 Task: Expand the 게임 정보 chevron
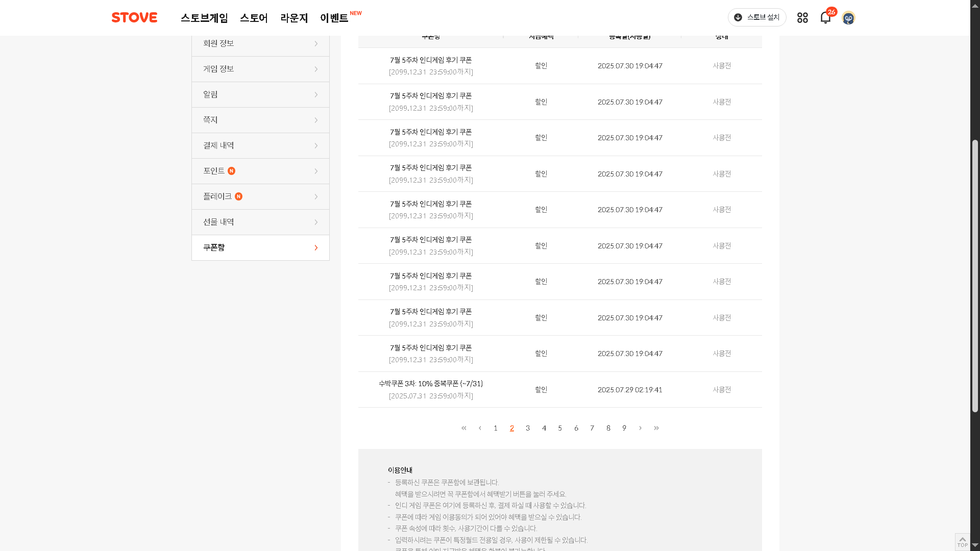[316, 69]
